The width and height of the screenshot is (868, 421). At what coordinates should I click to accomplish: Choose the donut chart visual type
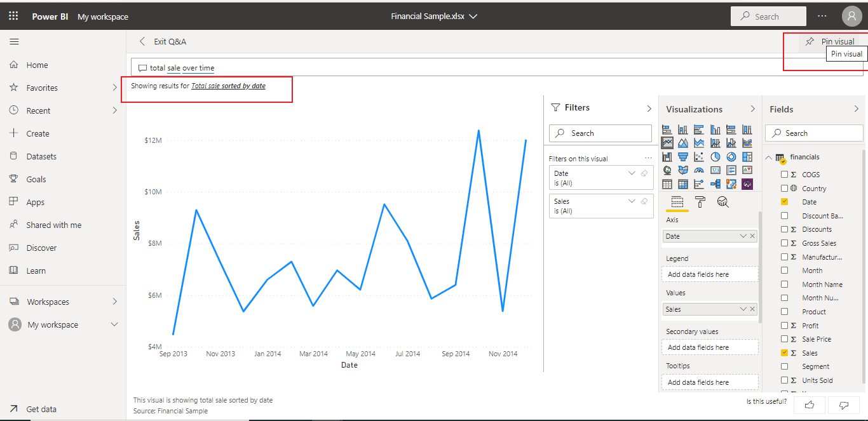coord(731,156)
